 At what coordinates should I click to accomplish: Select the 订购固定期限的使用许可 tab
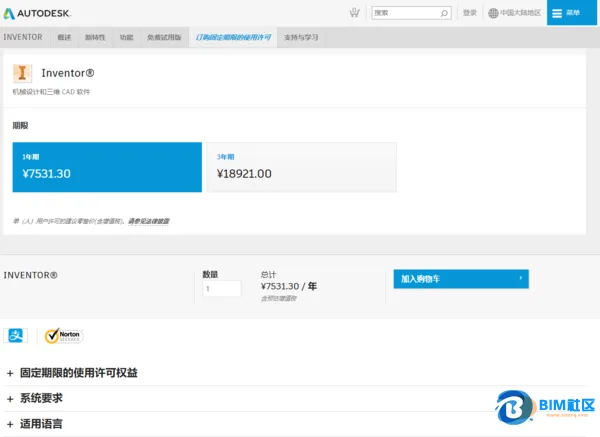click(x=233, y=38)
